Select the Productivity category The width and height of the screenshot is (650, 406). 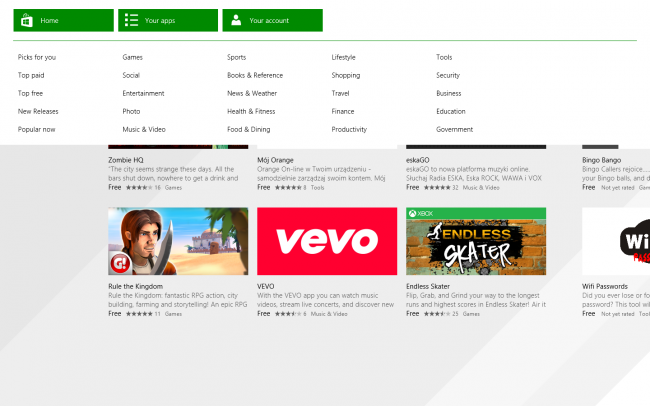coord(349,129)
